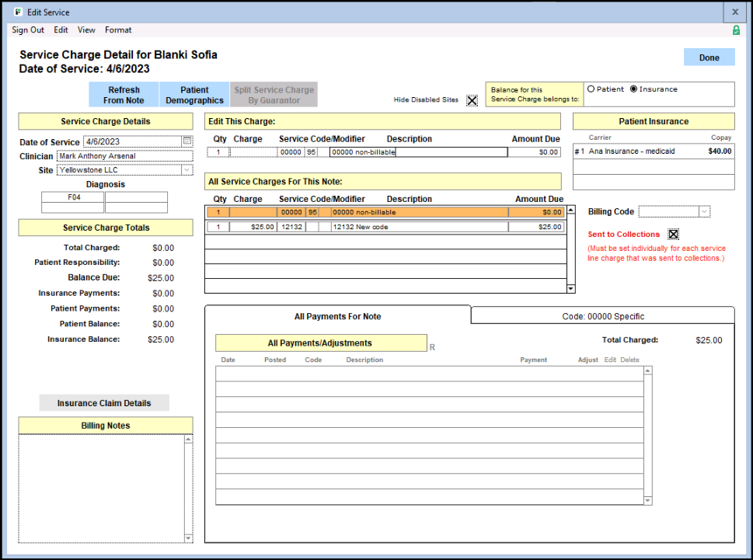The image size is (753, 560).
Task: Open the Billing Code dropdown
Action: point(704,211)
